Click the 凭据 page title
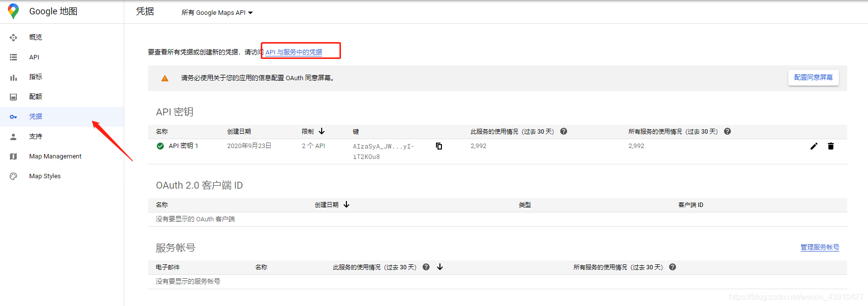 tap(145, 11)
